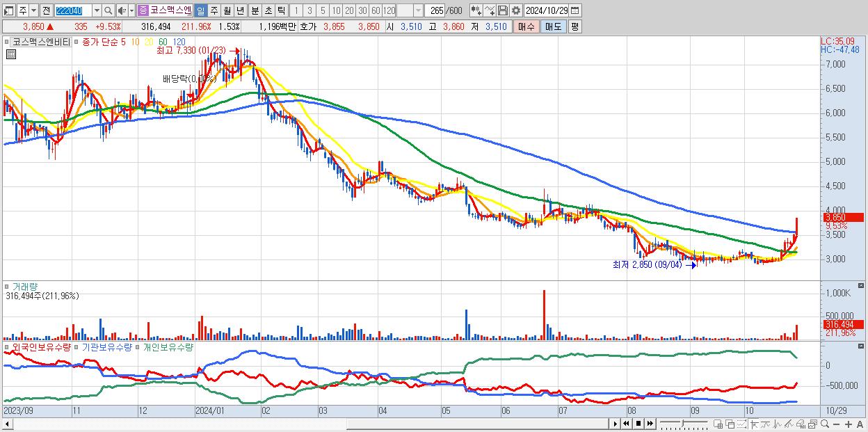
Task: Click the add chart window icon
Action: pos(718,424)
